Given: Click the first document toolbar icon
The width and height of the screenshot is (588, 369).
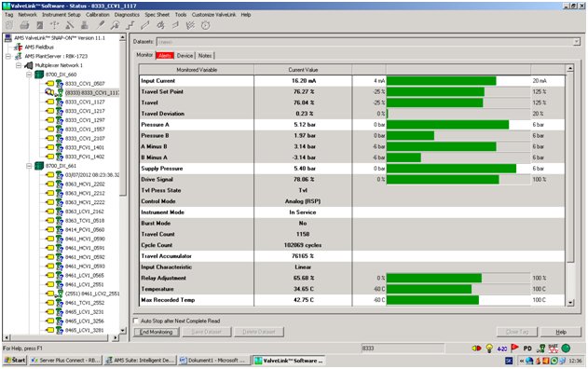Looking at the screenshot, I should pyautogui.click(x=9, y=25).
